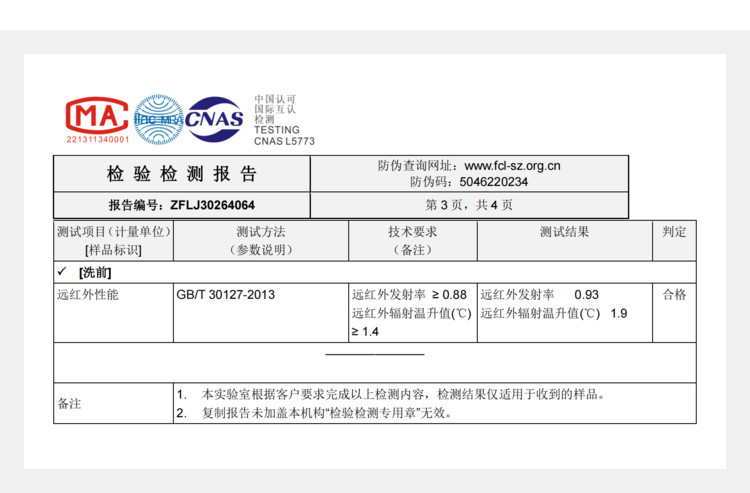Click the 备注 remarks label
The width and height of the screenshot is (750, 493).
point(70,403)
